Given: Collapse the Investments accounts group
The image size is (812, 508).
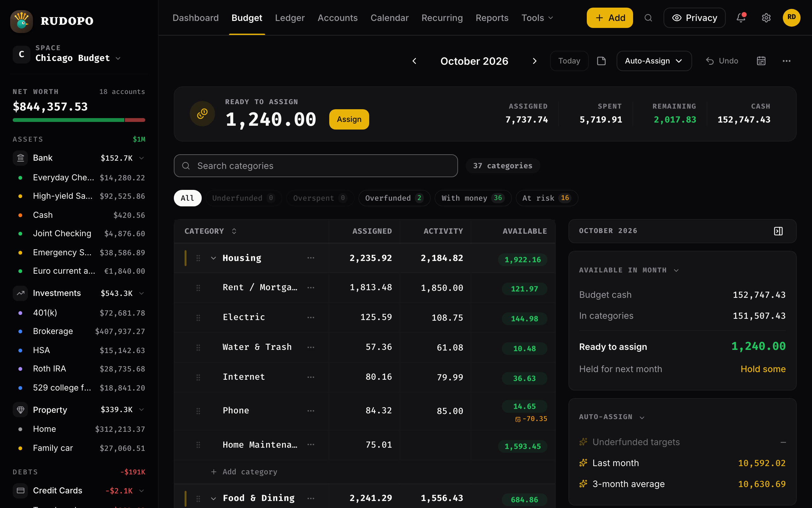Looking at the screenshot, I should pyautogui.click(x=141, y=293).
